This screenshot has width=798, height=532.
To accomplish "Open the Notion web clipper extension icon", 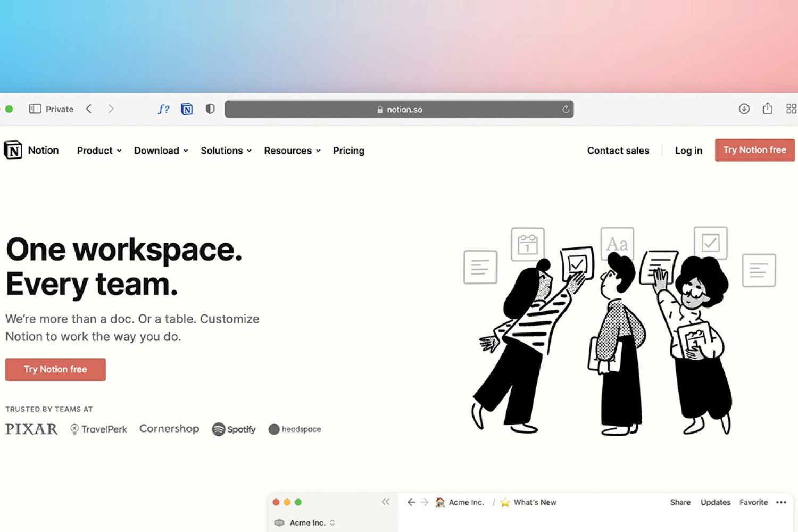I will pyautogui.click(x=187, y=109).
